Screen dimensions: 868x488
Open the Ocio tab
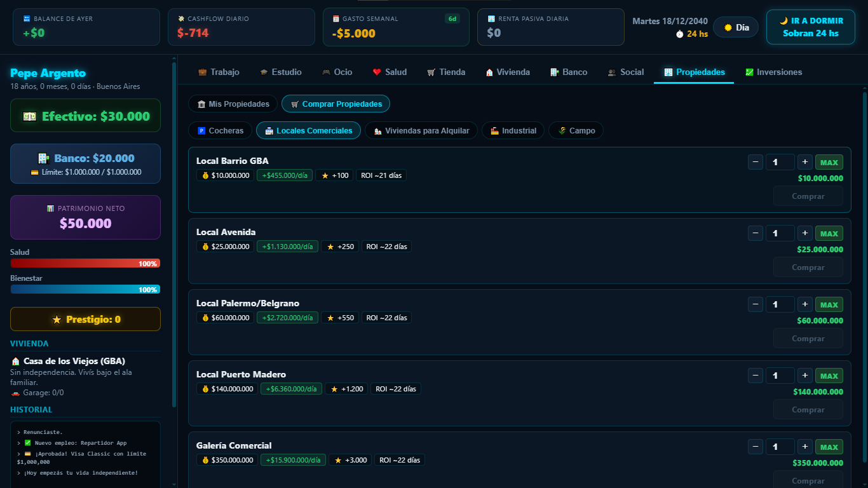coord(337,72)
